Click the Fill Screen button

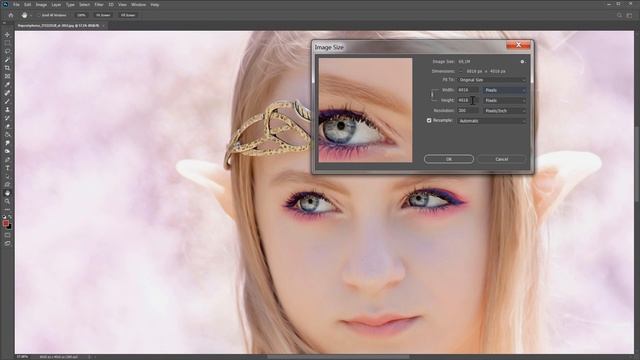pyautogui.click(x=128, y=15)
